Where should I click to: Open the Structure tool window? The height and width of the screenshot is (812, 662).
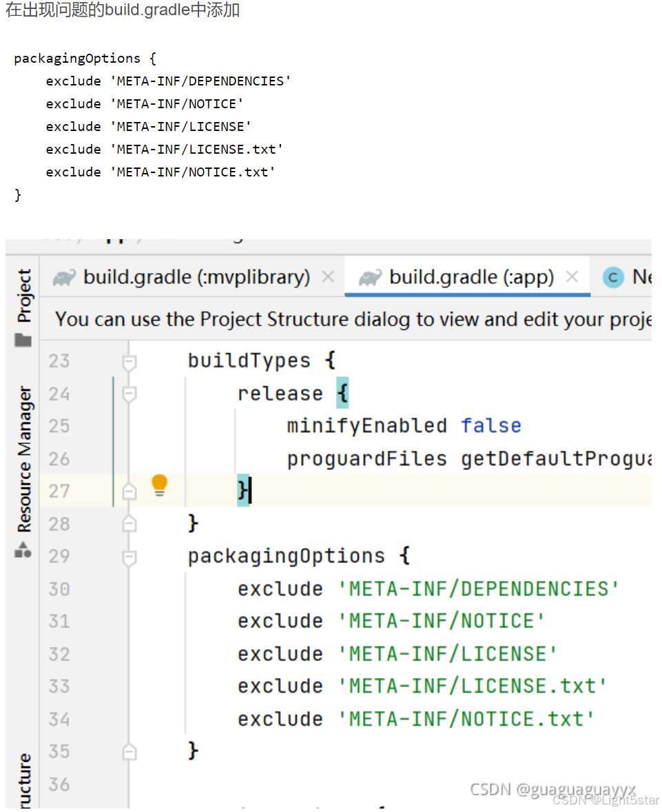tap(25, 779)
